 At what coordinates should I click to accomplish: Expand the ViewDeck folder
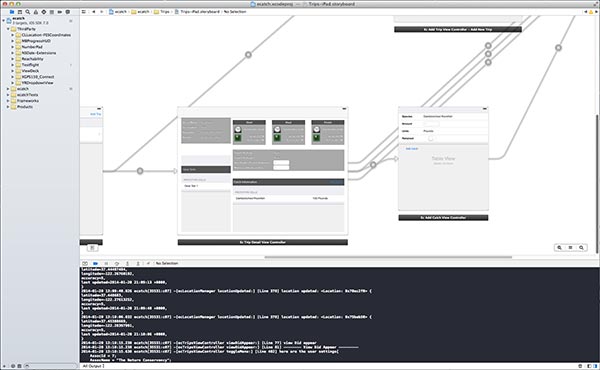pyautogui.click(x=13, y=71)
